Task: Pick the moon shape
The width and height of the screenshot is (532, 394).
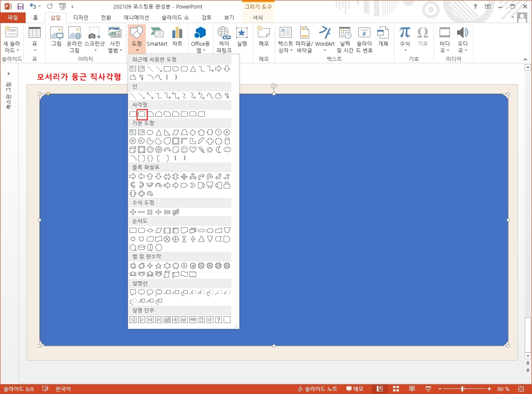Action: tap(219, 150)
